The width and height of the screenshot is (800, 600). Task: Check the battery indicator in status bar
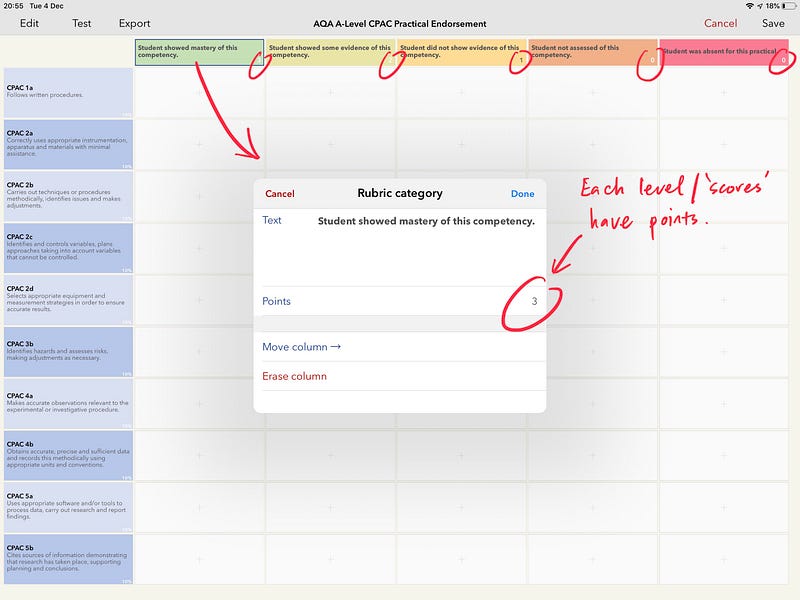789,6
